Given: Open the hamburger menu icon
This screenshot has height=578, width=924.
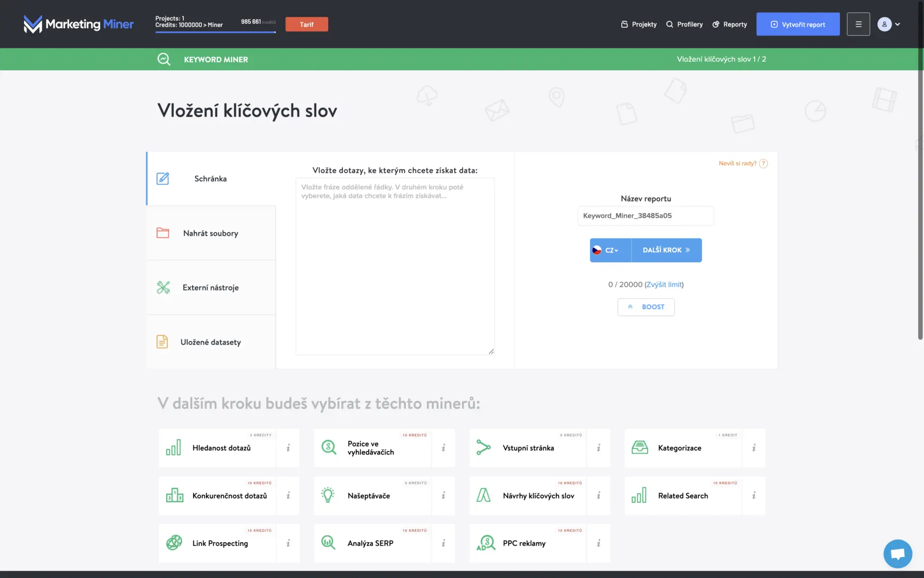Looking at the screenshot, I should (x=858, y=24).
